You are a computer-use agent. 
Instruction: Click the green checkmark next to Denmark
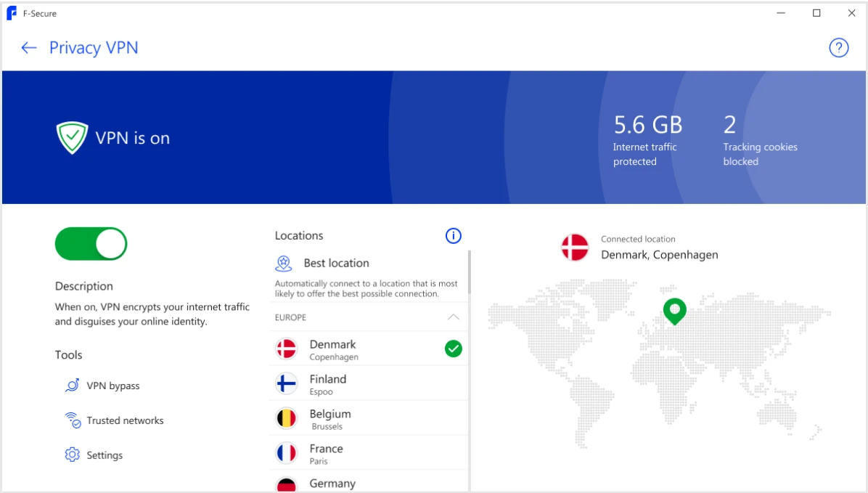coord(453,349)
